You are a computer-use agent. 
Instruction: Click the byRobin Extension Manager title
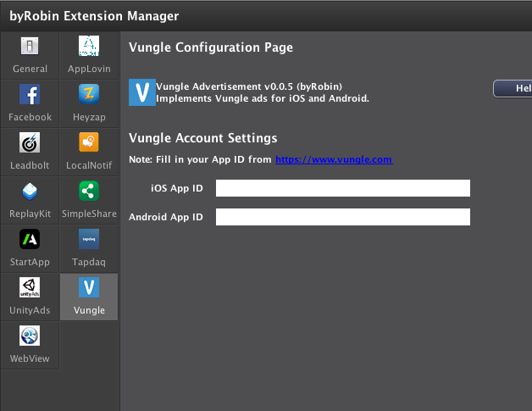click(x=94, y=16)
